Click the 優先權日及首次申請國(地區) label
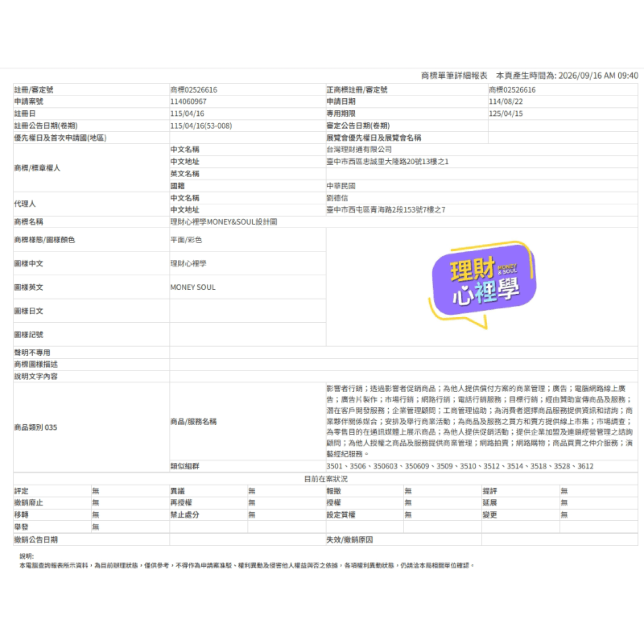The image size is (644, 644). 60,138
